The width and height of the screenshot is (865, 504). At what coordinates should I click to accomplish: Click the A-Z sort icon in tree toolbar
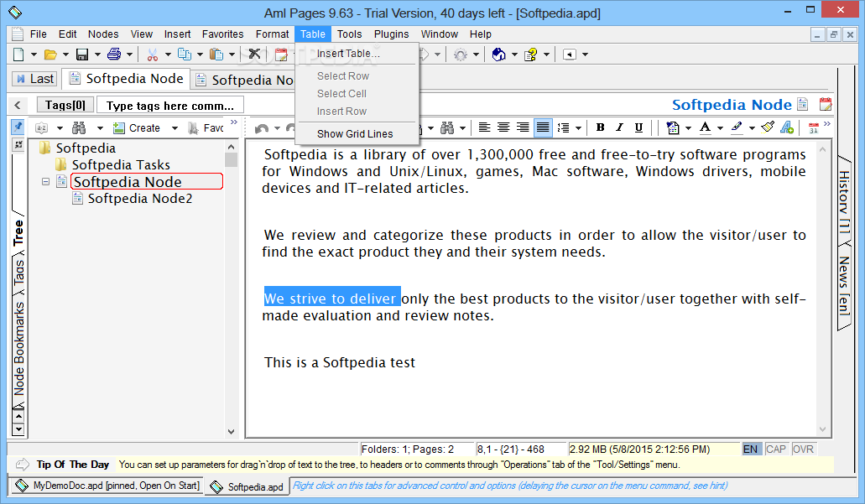(x=41, y=128)
